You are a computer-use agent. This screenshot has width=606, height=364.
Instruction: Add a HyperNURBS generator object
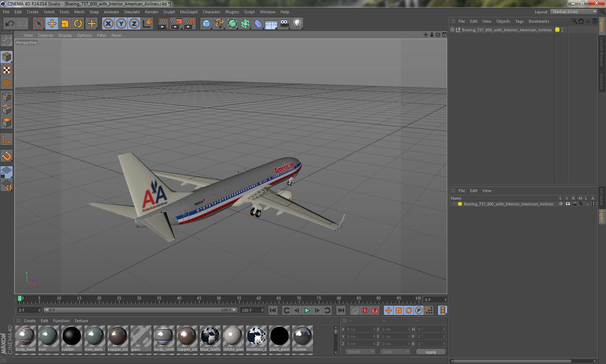(232, 24)
